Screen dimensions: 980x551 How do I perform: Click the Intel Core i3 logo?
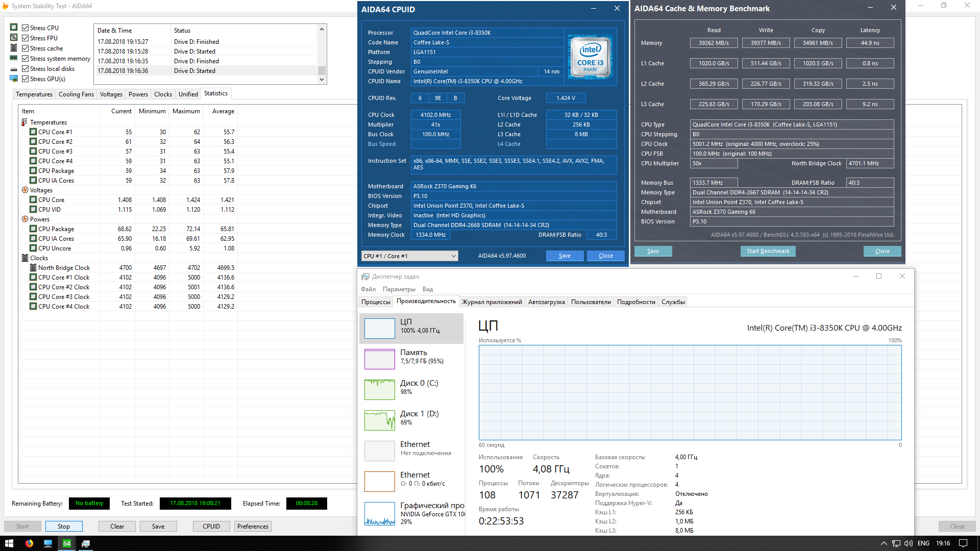[590, 57]
